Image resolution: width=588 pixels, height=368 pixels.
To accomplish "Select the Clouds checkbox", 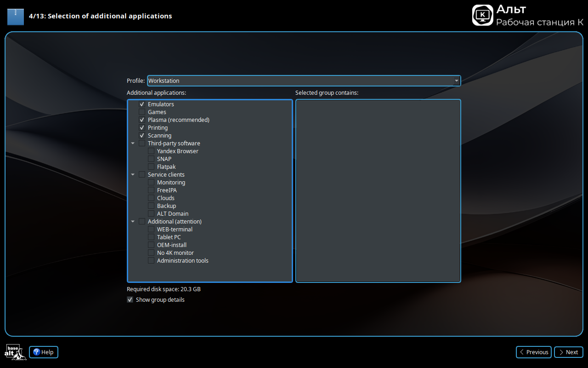I will coord(151,198).
